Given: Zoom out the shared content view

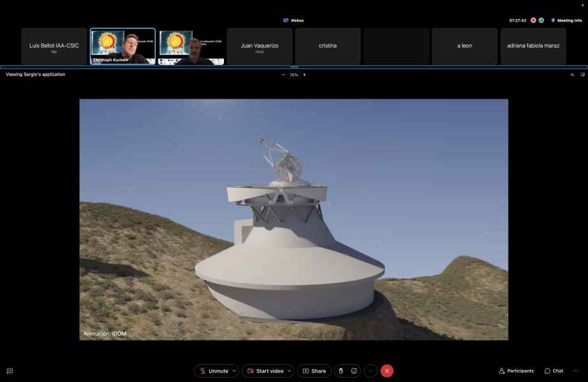Looking at the screenshot, I should [x=284, y=74].
